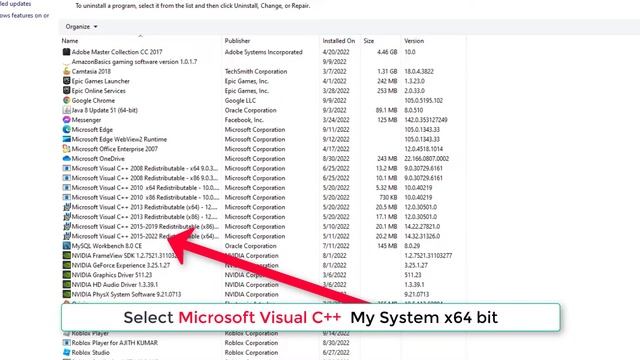Click the NVIDIA Graphics Driver 511.23 icon

coord(67,275)
